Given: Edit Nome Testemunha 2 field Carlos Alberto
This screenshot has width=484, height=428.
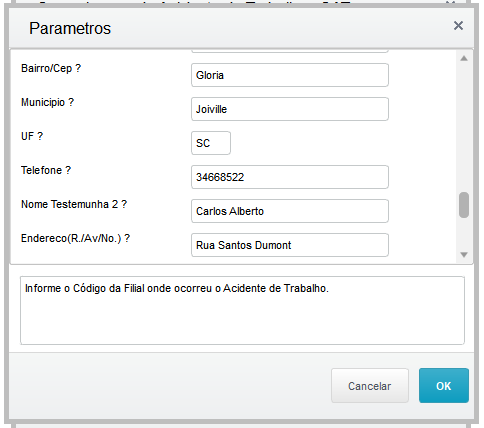Looking at the screenshot, I should tap(290, 211).
